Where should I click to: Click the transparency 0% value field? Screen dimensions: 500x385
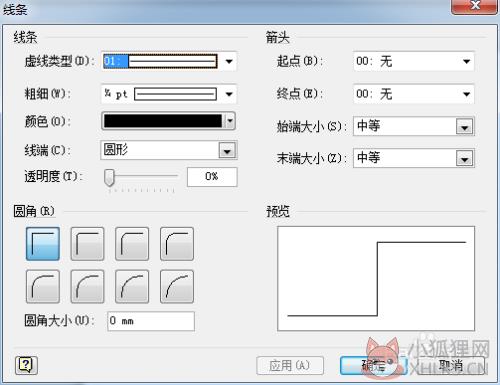pos(212,177)
